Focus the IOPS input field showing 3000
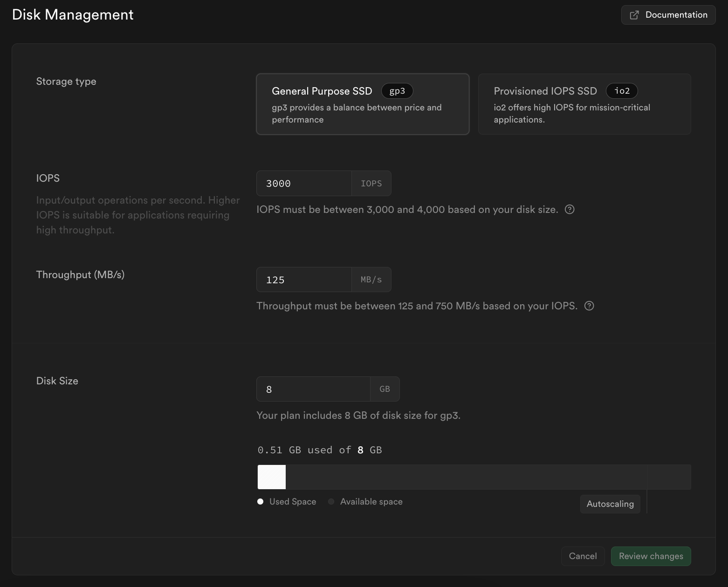Viewport: 728px width, 587px height. [304, 184]
